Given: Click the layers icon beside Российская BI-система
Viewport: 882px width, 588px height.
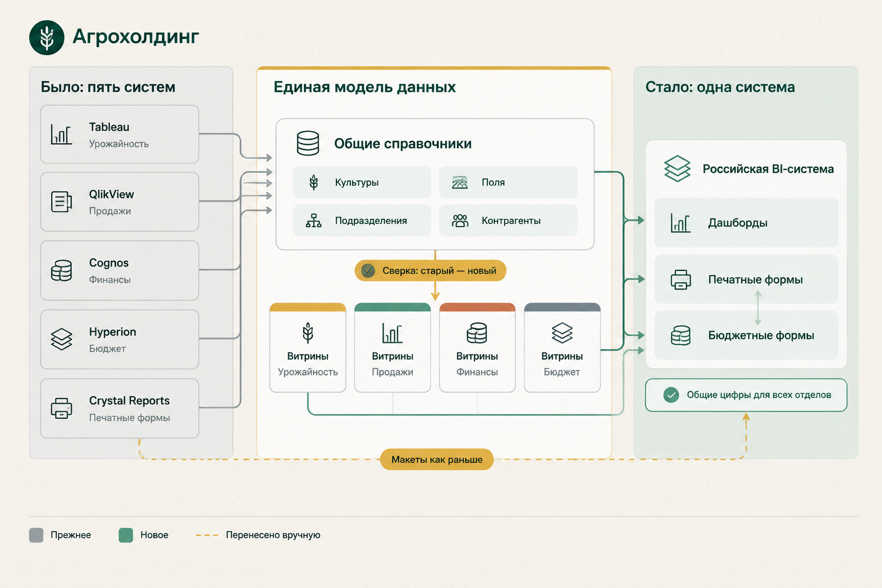Looking at the screenshot, I should [678, 169].
